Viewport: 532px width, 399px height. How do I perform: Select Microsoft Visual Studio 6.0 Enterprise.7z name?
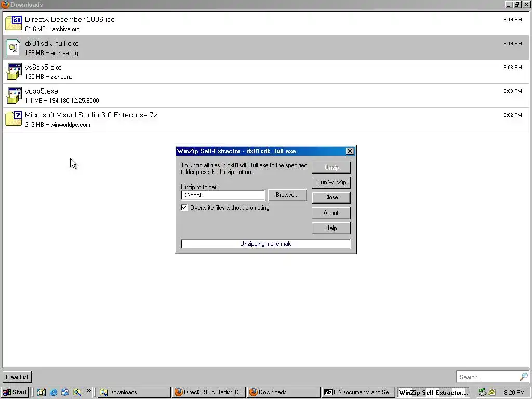(91, 115)
